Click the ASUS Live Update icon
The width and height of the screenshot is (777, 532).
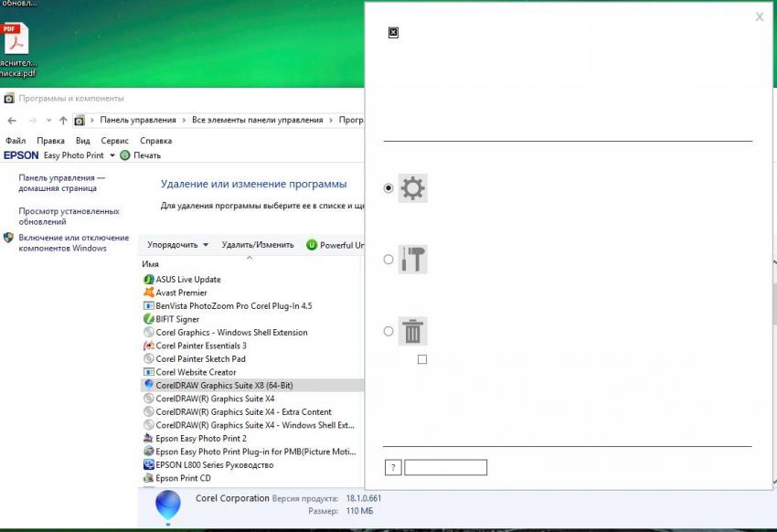tap(149, 279)
